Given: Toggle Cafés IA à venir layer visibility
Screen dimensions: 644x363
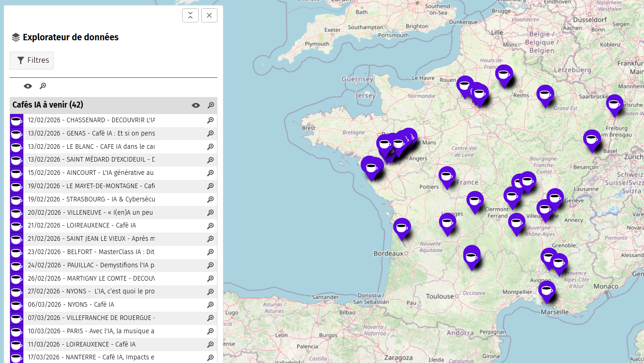Looking at the screenshot, I should point(196,105).
